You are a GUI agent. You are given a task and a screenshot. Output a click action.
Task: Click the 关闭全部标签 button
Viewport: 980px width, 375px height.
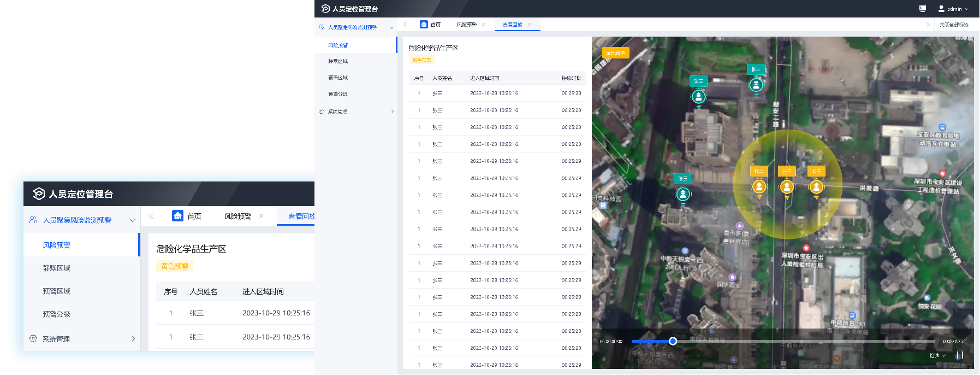[x=954, y=25]
